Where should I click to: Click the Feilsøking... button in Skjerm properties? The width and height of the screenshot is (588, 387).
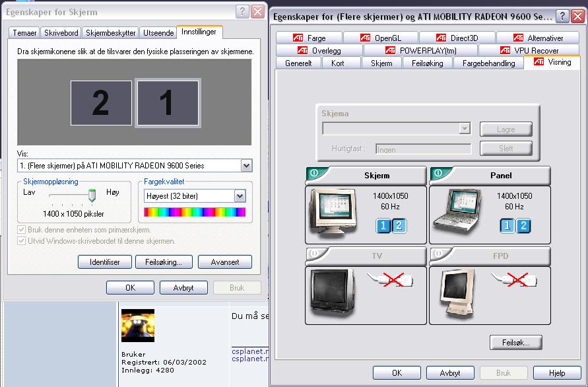coord(164,262)
